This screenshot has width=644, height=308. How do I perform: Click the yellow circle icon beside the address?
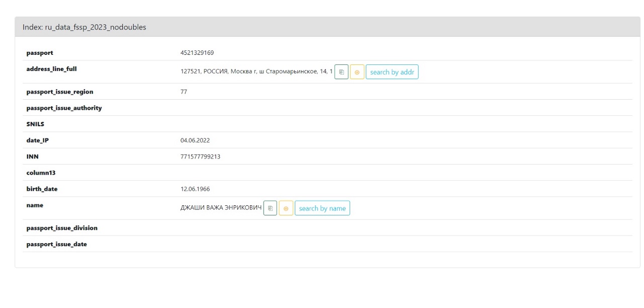click(357, 72)
